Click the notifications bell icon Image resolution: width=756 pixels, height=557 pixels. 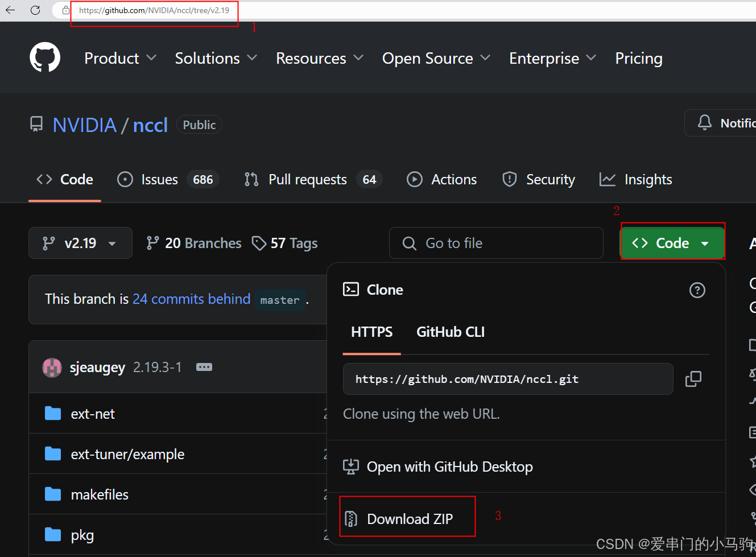click(x=705, y=123)
